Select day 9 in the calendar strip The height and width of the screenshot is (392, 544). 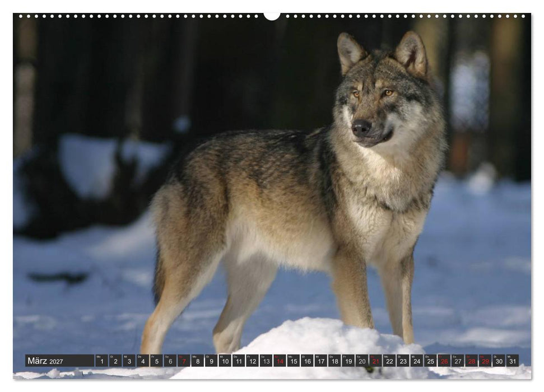tap(211, 361)
